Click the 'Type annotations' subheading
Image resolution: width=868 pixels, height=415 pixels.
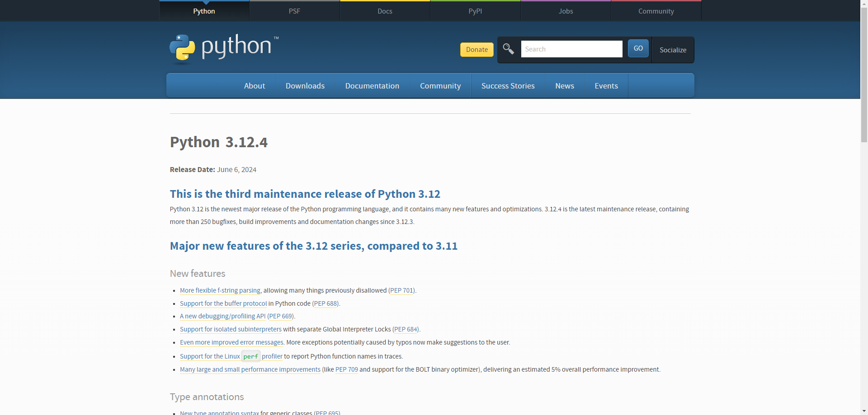207,397
